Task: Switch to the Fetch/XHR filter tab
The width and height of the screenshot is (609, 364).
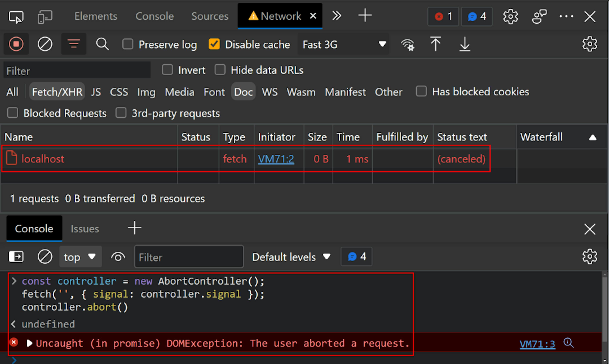Action: coord(56,92)
